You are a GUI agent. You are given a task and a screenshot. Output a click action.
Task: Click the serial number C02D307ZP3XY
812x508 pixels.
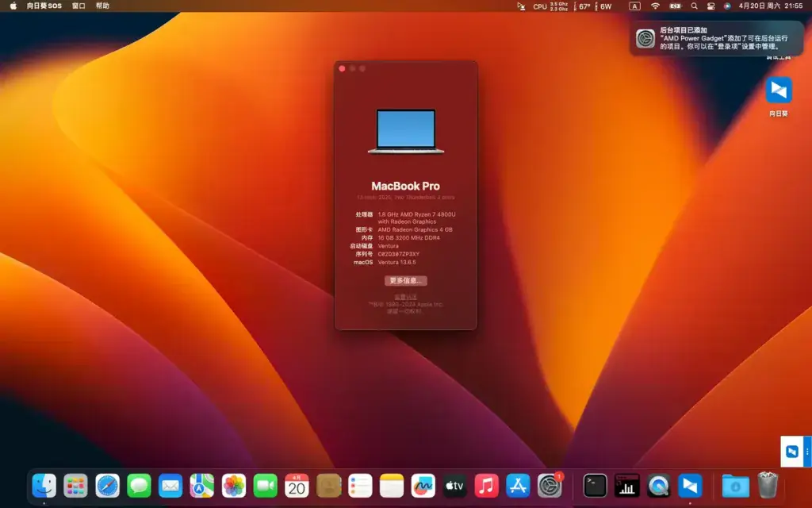[x=399, y=254]
